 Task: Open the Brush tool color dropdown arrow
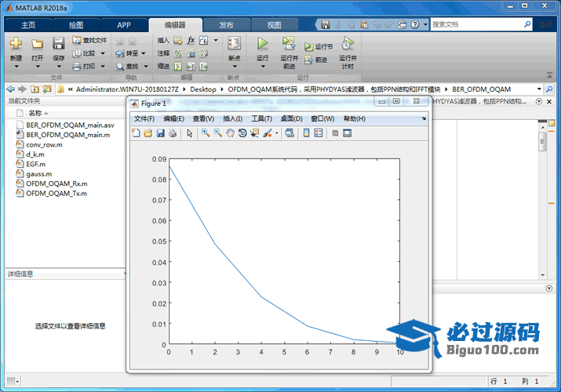[277, 133]
